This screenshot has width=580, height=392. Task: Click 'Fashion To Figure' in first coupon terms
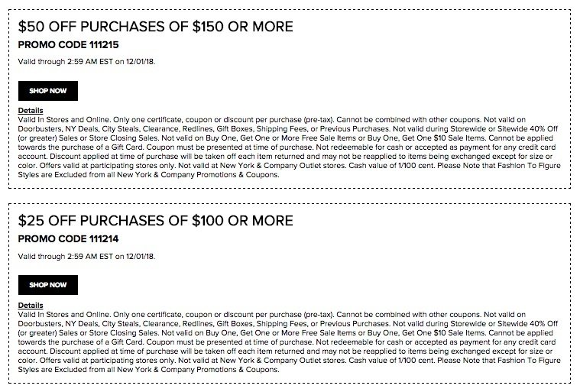(x=529, y=166)
